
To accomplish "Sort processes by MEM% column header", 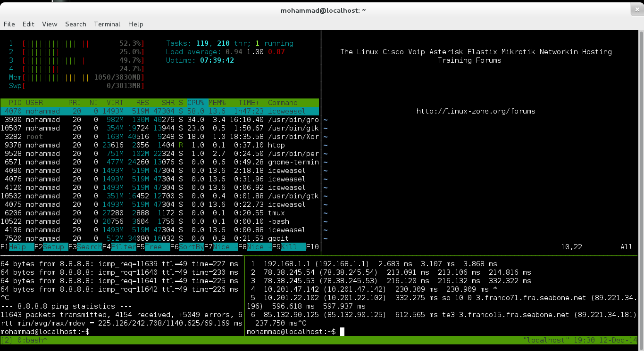I will (217, 103).
